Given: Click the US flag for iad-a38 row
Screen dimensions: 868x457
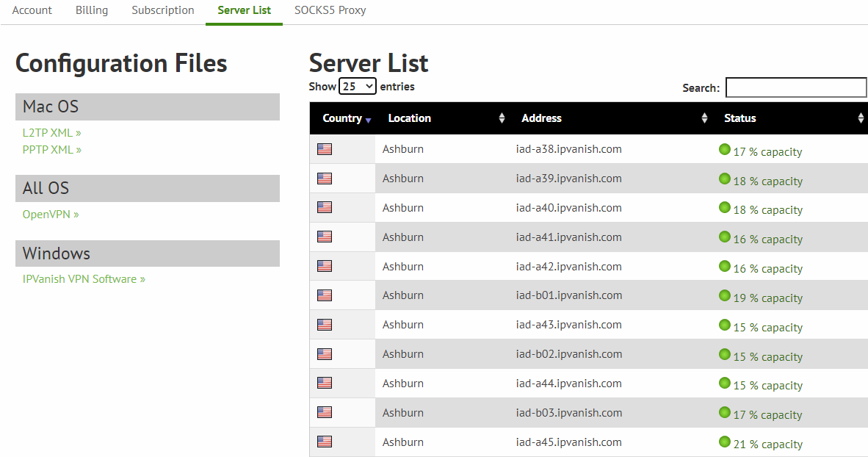Looking at the screenshot, I should click(x=325, y=149).
